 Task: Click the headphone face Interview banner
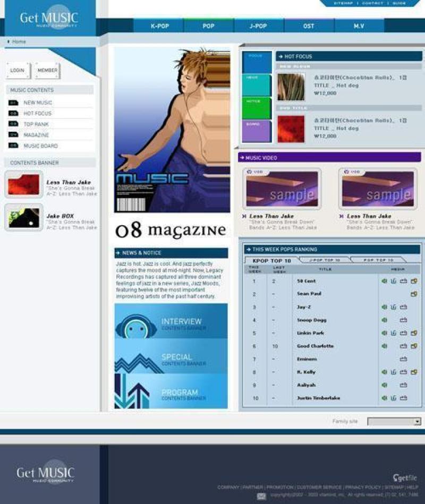(171, 321)
